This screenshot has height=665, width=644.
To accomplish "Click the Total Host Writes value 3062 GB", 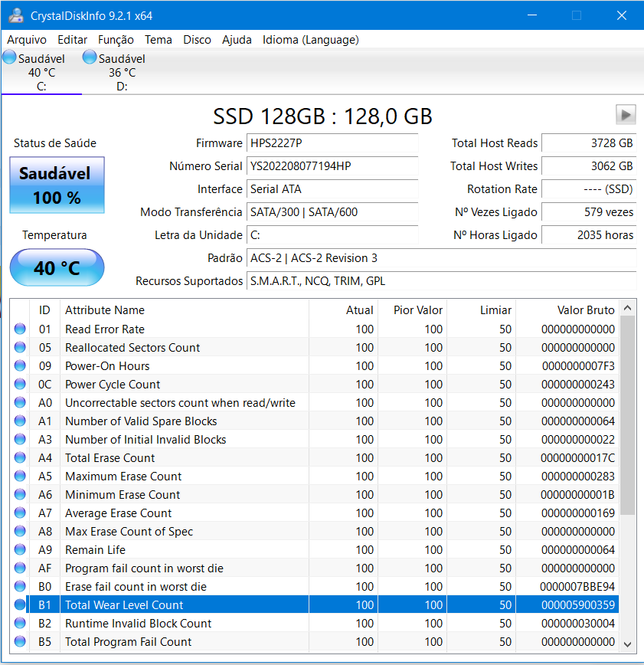I will click(x=589, y=165).
